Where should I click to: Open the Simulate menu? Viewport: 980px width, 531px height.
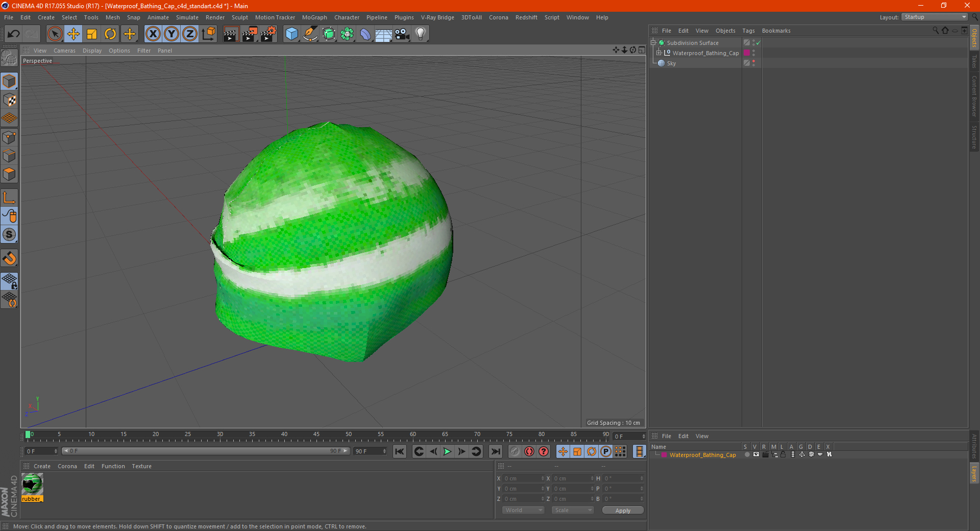click(187, 17)
